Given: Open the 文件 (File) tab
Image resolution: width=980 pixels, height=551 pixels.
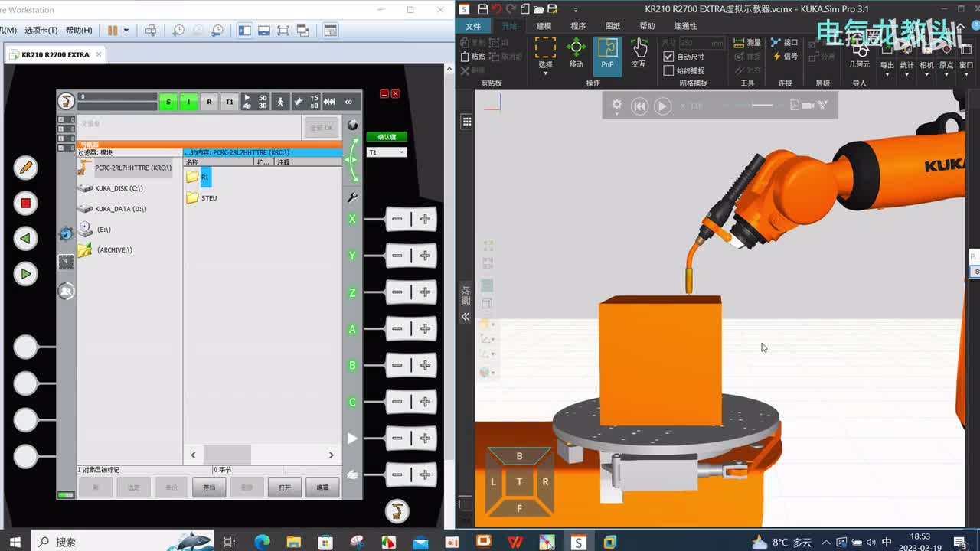Looking at the screenshot, I should pos(473,26).
